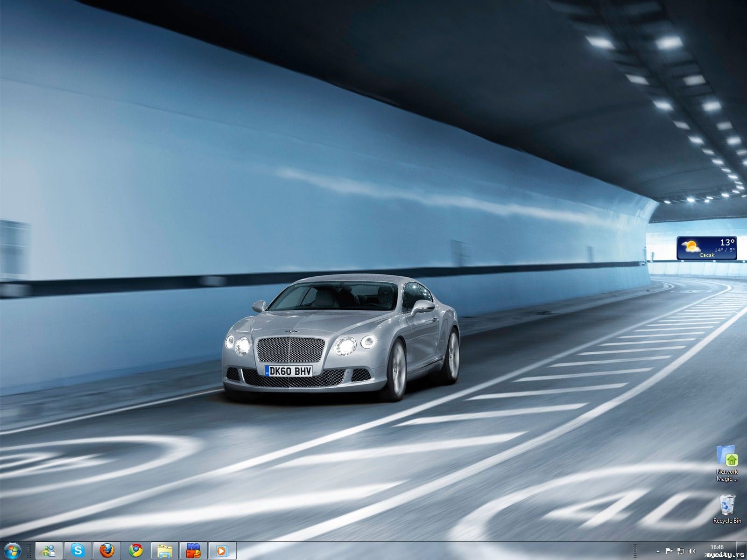This screenshot has width=747, height=560.
Task: Click the network connection tray icon
Action: tap(681, 551)
